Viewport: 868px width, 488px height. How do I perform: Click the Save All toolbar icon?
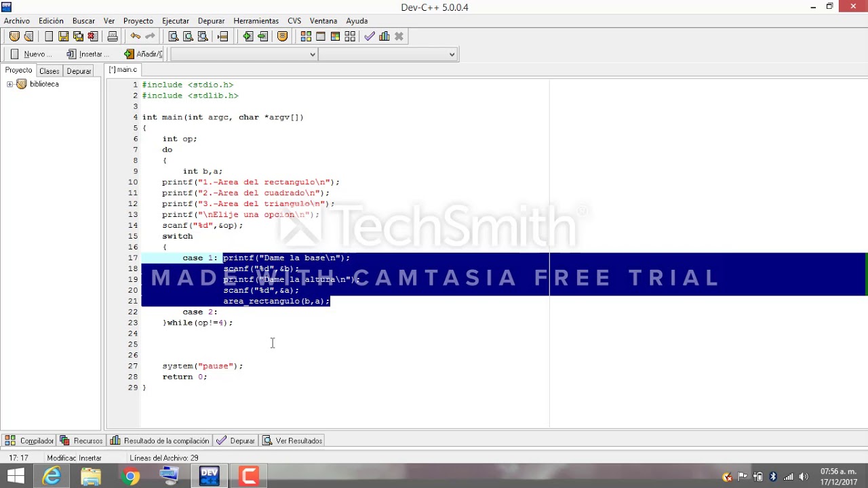click(x=79, y=37)
